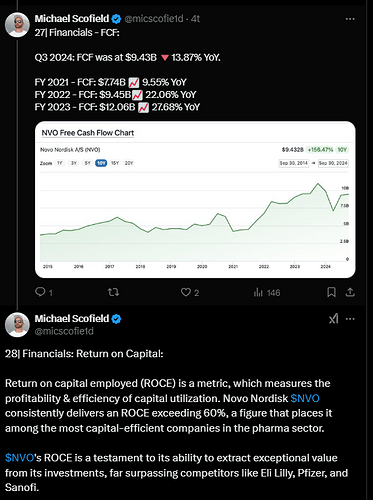Screen dimensions: 373x500
Task: Select the highlighted 10Y zoom range
Action: [101, 163]
